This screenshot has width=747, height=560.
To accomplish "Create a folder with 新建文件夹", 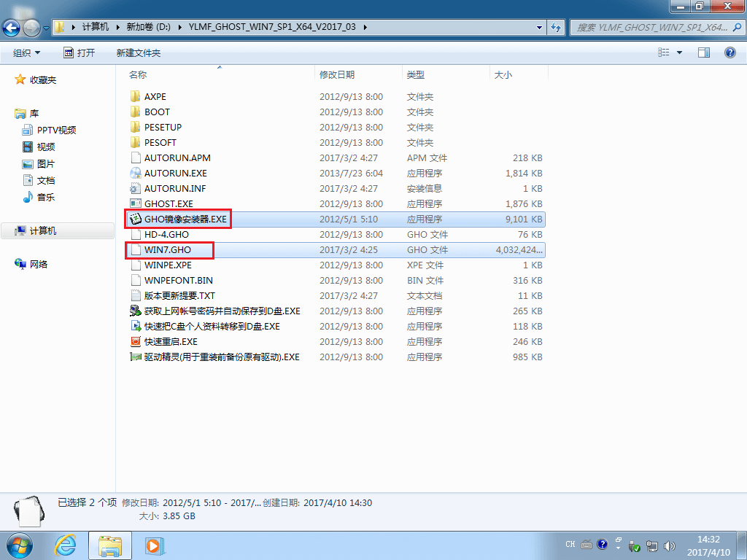I will click(x=137, y=52).
